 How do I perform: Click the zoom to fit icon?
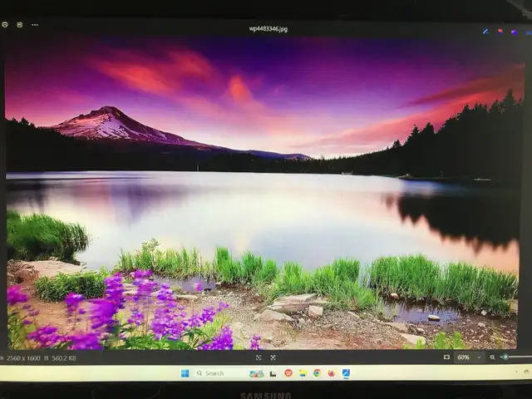pos(259,357)
